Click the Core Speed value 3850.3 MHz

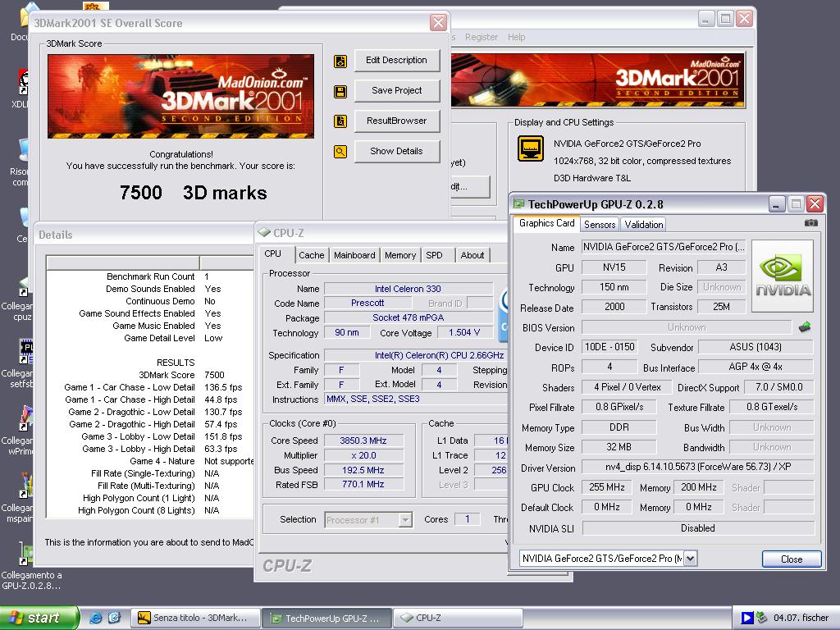tap(363, 441)
